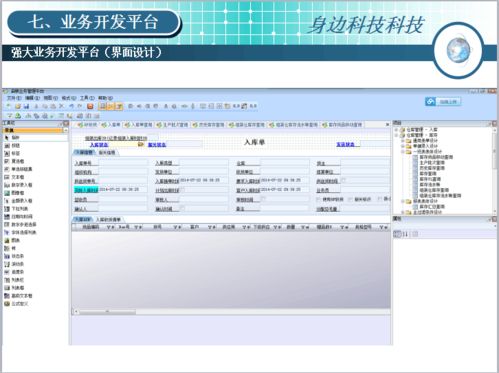Image resolution: width=499 pixels, height=373 pixels.
Task: Tick the middle checkbox in the options row
Action: [x=350, y=199]
